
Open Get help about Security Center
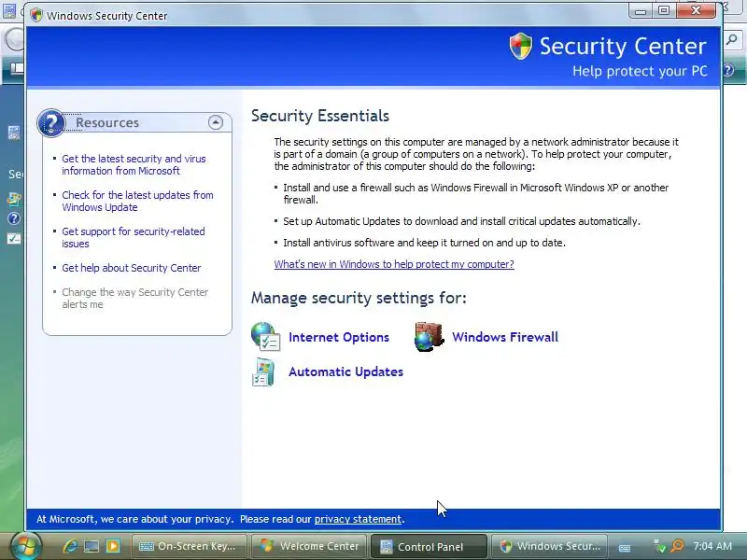[x=132, y=268]
